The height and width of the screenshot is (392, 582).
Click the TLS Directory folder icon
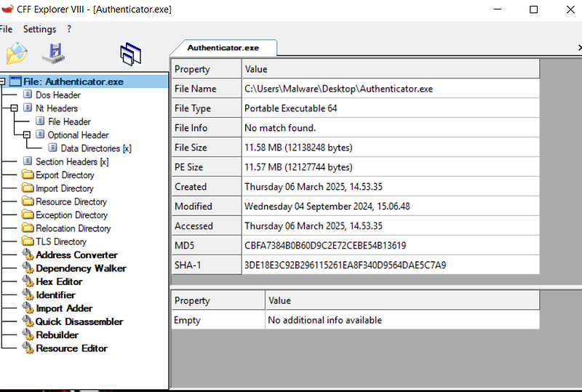[x=28, y=241]
